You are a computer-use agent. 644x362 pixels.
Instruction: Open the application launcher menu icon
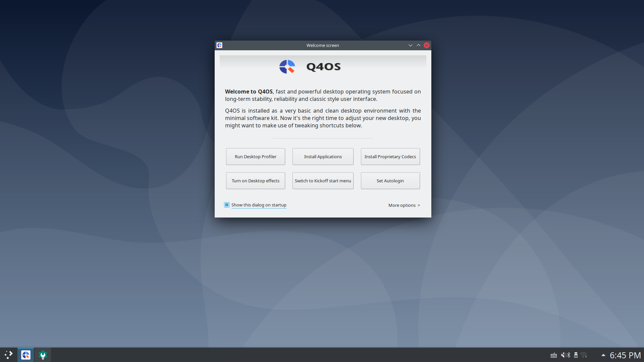point(8,355)
